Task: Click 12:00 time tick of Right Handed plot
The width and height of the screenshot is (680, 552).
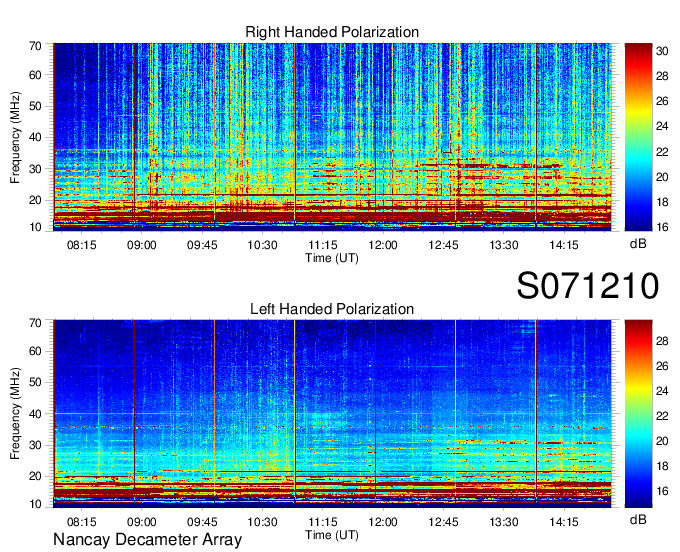Action: (x=383, y=245)
